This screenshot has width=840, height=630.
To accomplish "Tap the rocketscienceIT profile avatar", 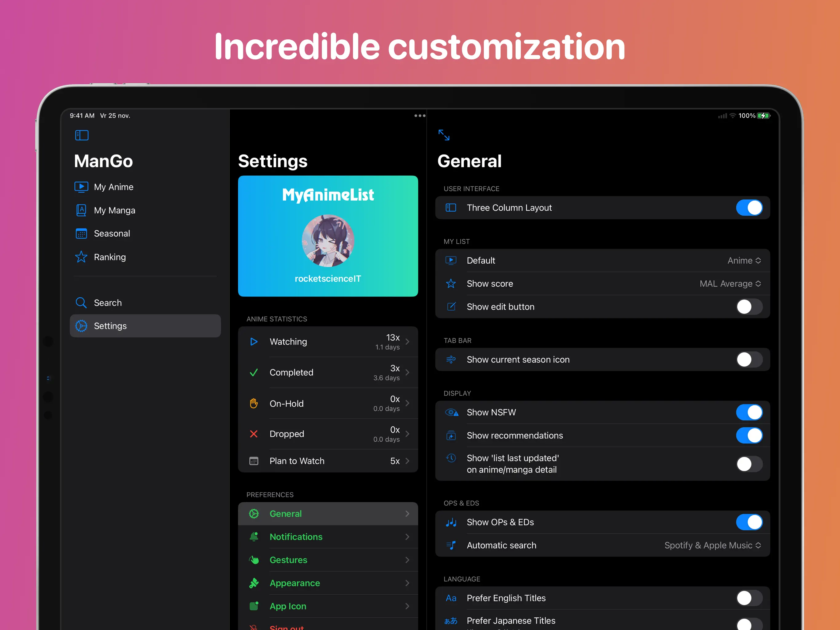I will pyautogui.click(x=328, y=241).
